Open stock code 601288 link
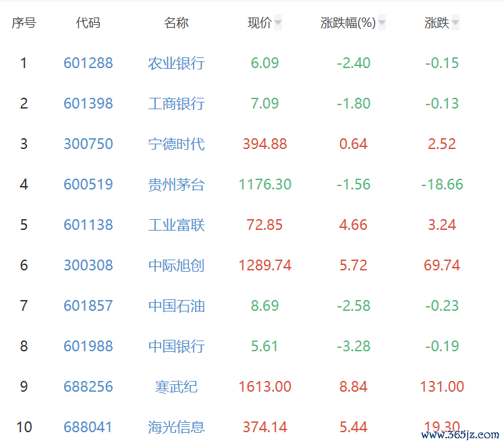This screenshot has height=445, width=504. (88, 63)
